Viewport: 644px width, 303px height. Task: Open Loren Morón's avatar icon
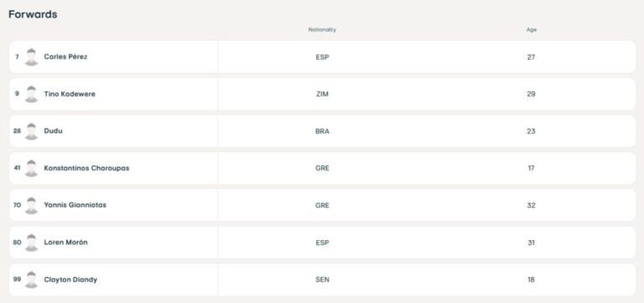click(31, 243)
